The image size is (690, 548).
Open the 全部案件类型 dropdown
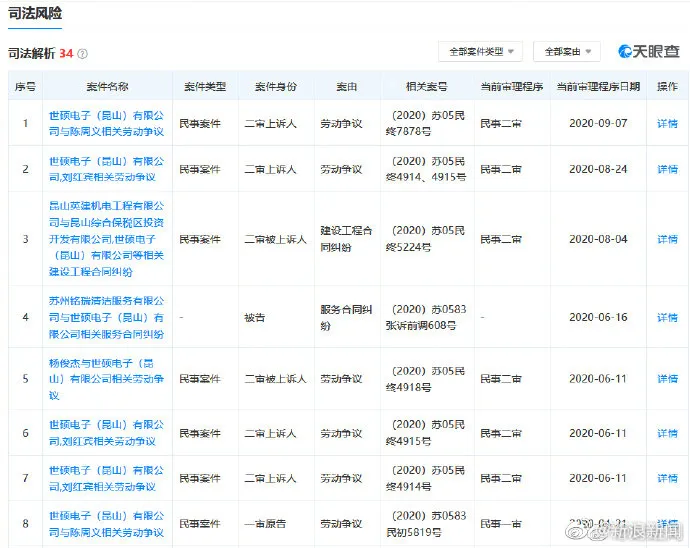point(480,51)
